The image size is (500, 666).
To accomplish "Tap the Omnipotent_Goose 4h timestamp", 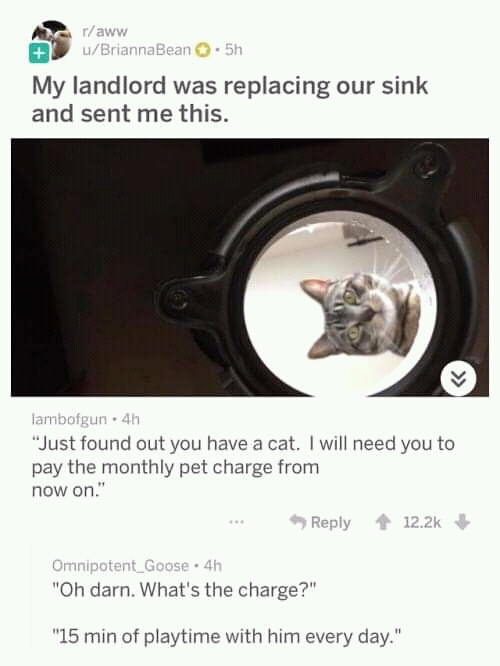I will click(213, 566).
